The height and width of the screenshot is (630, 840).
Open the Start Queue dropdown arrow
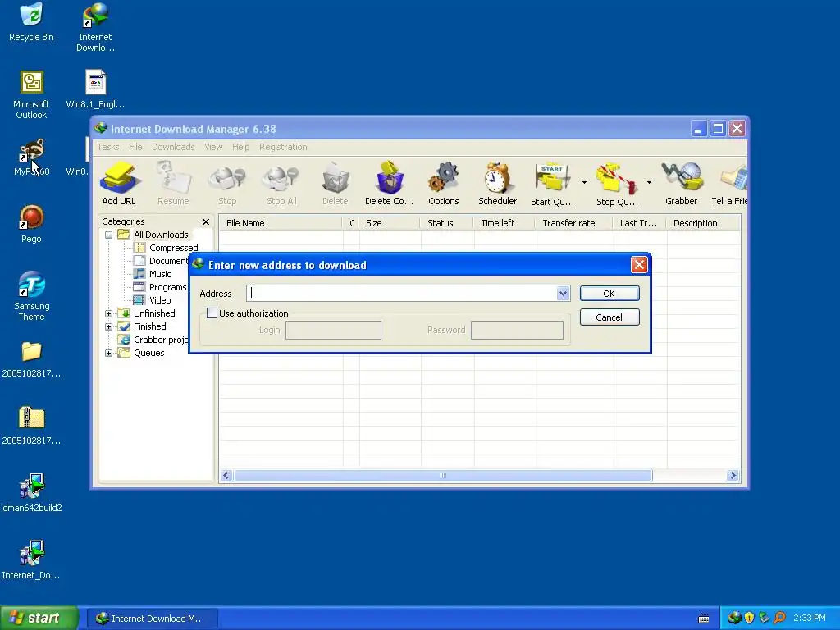(x=584, y=183)
